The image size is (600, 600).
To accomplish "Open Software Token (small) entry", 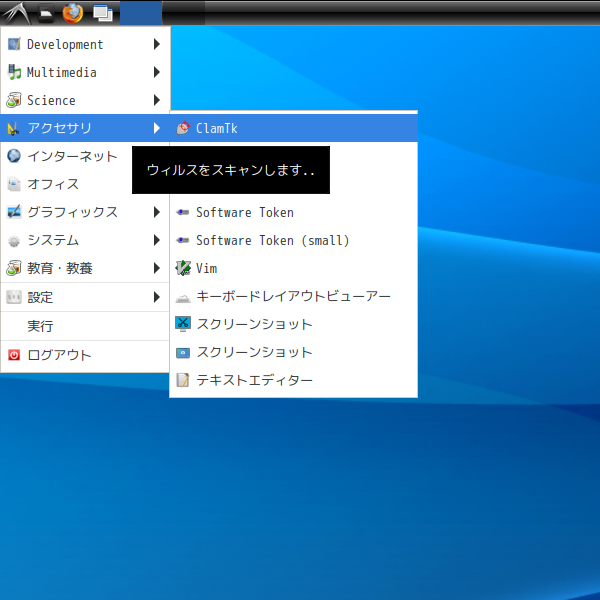I will [293, 240].
